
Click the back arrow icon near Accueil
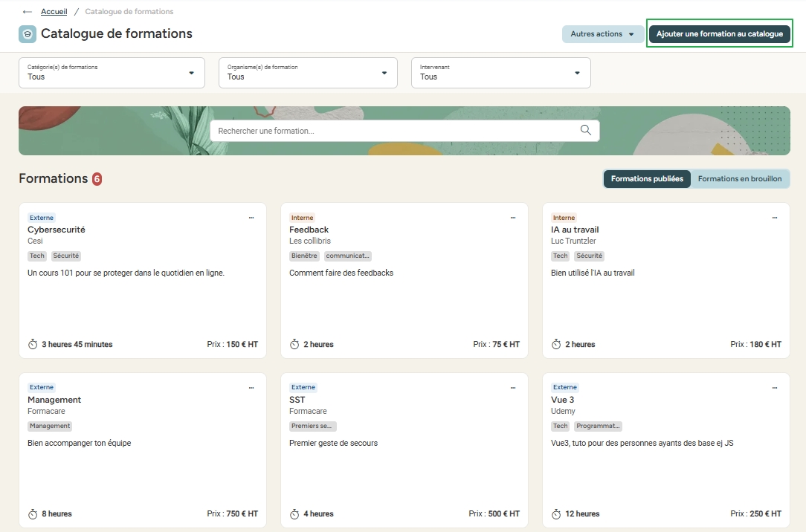28,12
